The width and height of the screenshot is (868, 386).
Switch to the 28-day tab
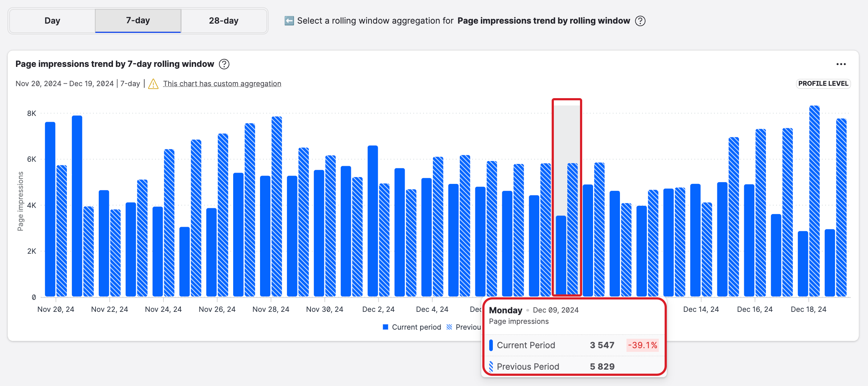tap(223, 21)
